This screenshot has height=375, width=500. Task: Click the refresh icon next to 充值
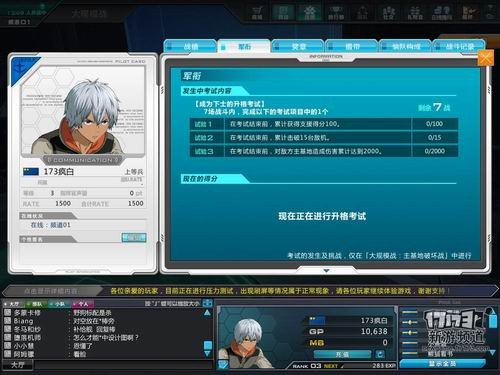click(380, 354)
